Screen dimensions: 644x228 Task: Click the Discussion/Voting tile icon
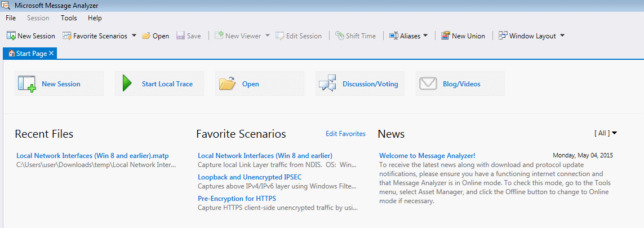pos(328,84)
